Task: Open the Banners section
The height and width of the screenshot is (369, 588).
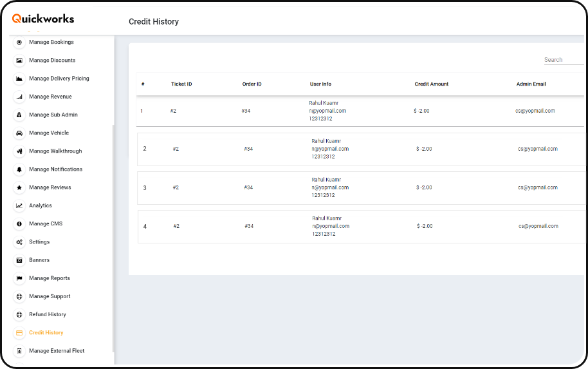Action: point(39,260)
